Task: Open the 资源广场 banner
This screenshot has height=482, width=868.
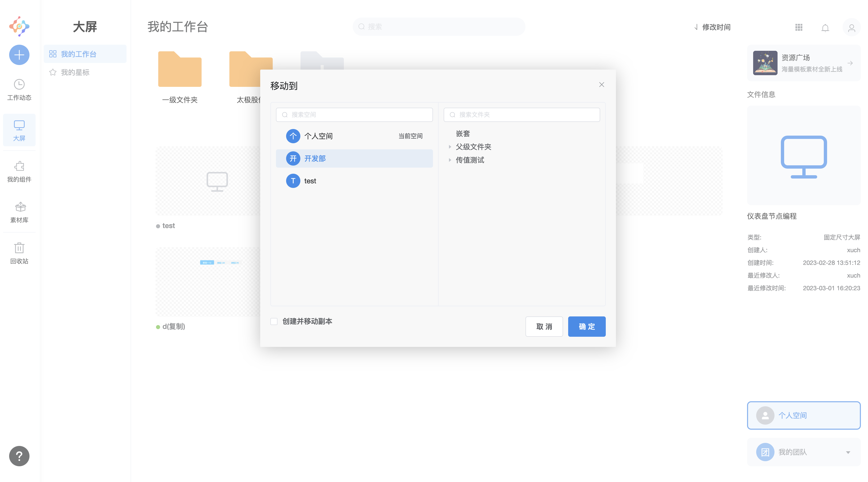Action: 803,63
